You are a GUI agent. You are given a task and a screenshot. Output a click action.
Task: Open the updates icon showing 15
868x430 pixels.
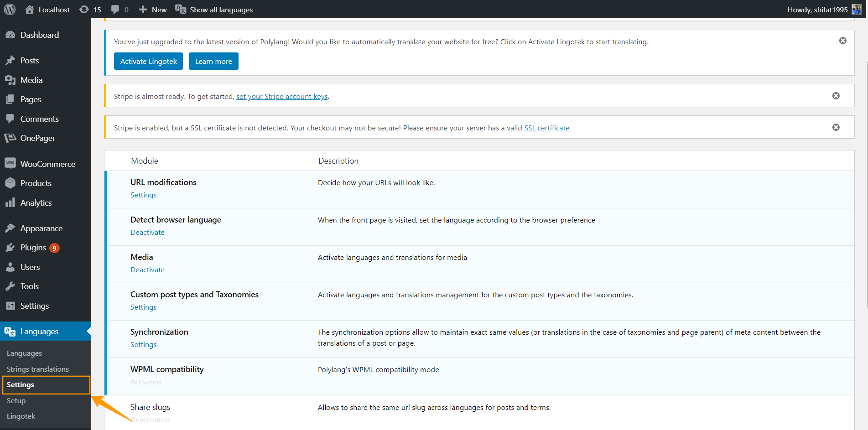click(x=84, y=10)
